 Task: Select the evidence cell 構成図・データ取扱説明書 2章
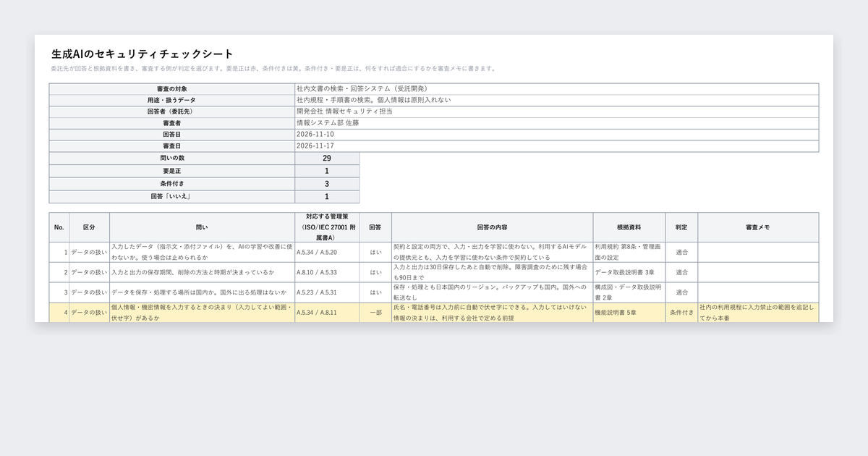pyautogui.click(x=629, y=292)
